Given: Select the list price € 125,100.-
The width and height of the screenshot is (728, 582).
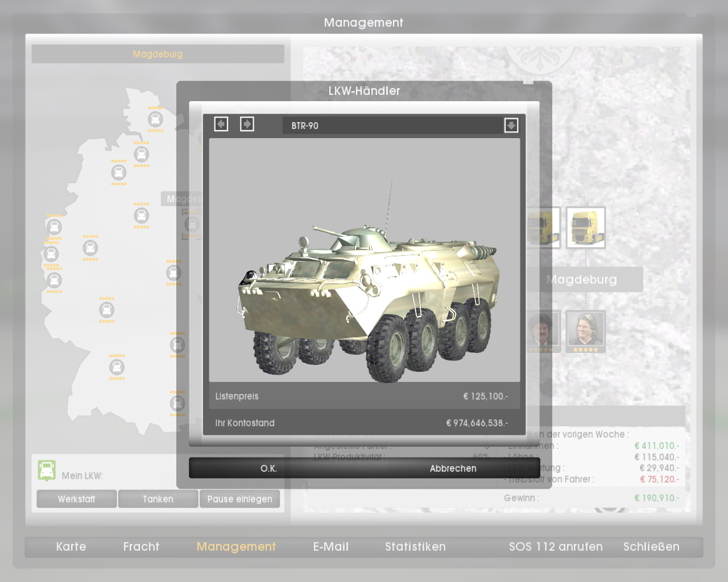Looking at the screenshot, I should [485, 396].
